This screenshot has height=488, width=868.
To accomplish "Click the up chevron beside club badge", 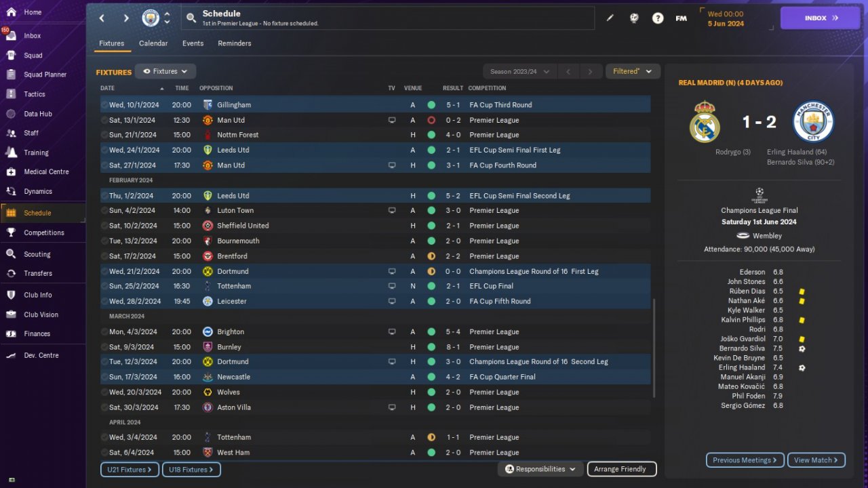I will (167, 14).
